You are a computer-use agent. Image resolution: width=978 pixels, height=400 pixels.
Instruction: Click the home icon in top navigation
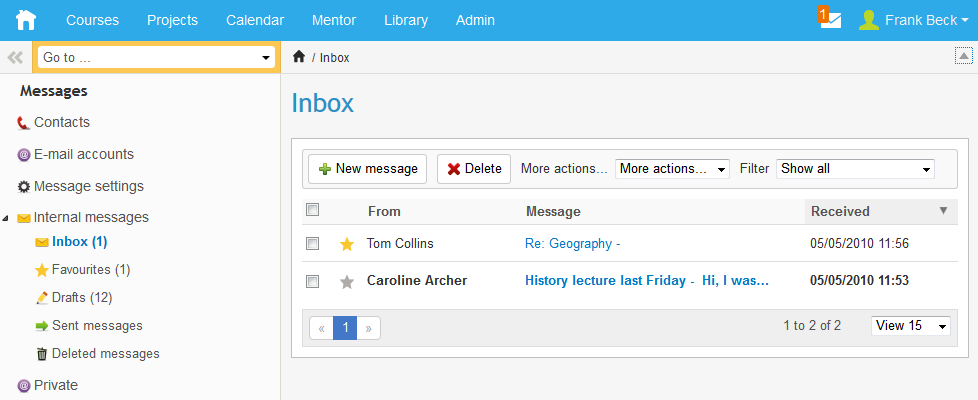25,20
